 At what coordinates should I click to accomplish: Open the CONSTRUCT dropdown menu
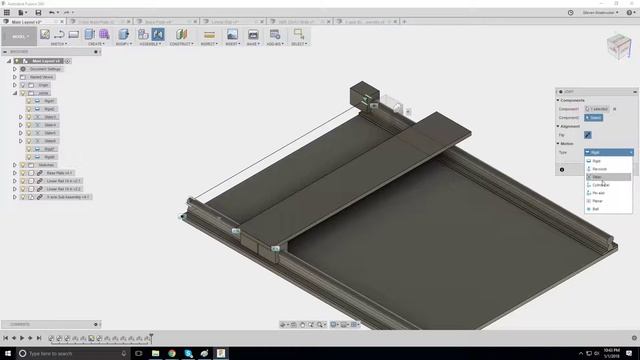point(182,44)
